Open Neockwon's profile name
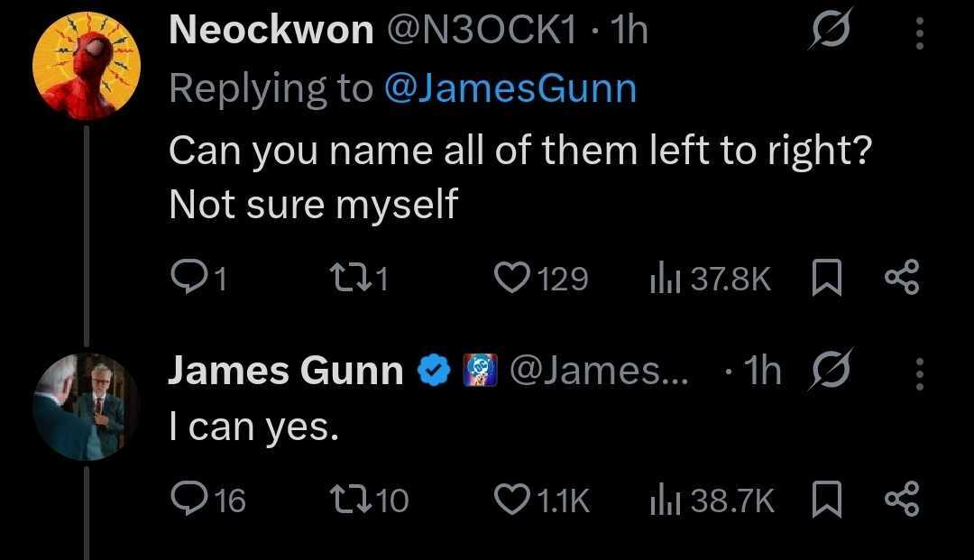 pyautogui.click(x=271, y=32)
